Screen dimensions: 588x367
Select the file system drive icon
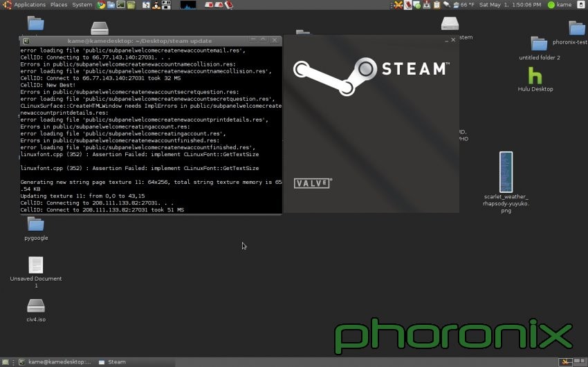tap(450, 23)
